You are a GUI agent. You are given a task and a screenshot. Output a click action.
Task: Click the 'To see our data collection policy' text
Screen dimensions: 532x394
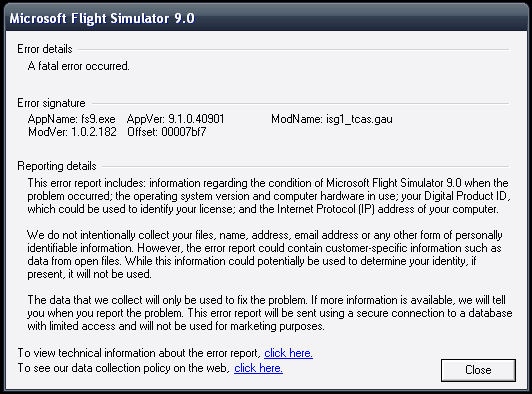coord(124,368)
